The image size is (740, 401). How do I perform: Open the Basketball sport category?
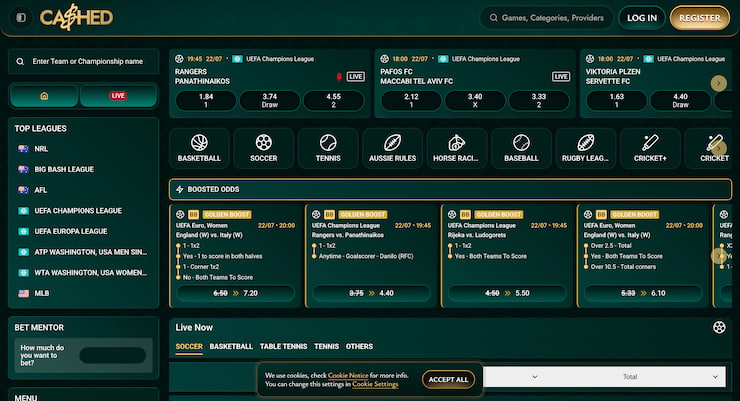[199, 148]
